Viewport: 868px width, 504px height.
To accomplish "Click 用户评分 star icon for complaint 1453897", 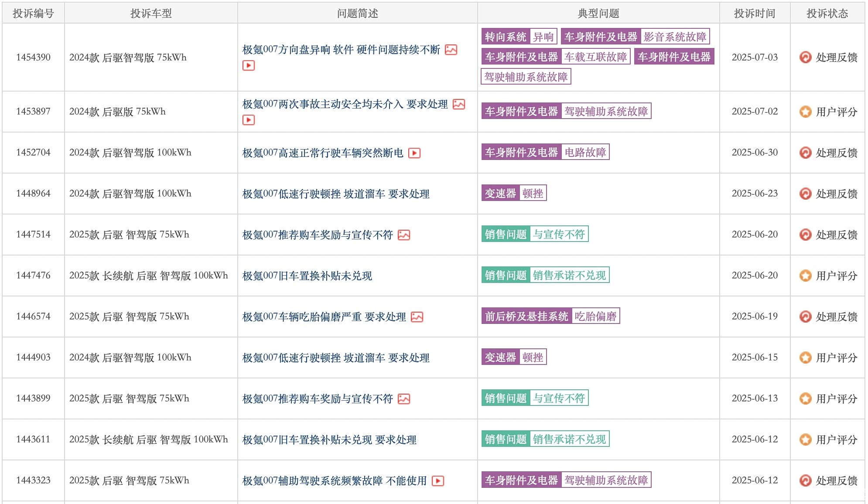I will 805,112.
